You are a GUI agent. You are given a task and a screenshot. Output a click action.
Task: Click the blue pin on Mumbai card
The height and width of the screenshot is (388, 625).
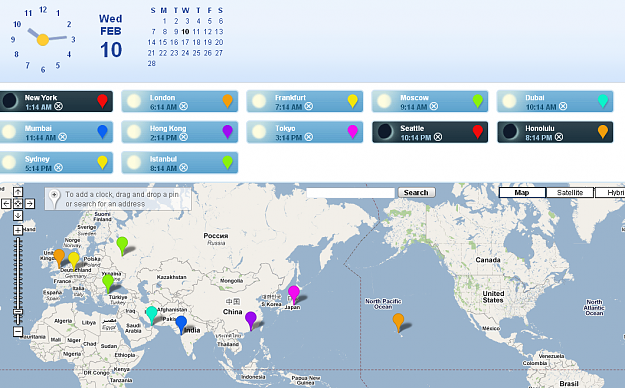click(x=102, y=132)
